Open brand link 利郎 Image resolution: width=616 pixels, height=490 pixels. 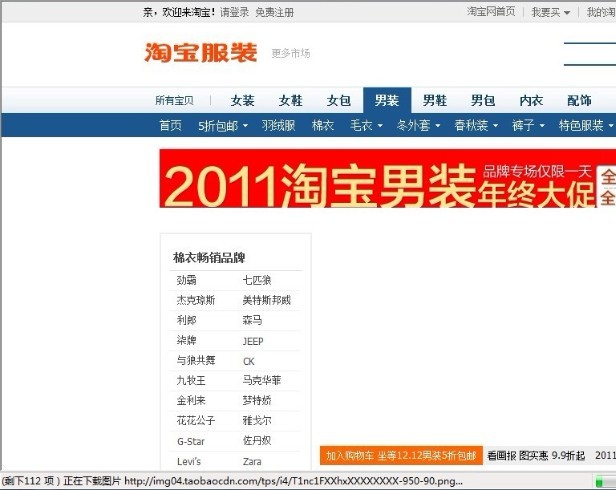click(186, 320)
